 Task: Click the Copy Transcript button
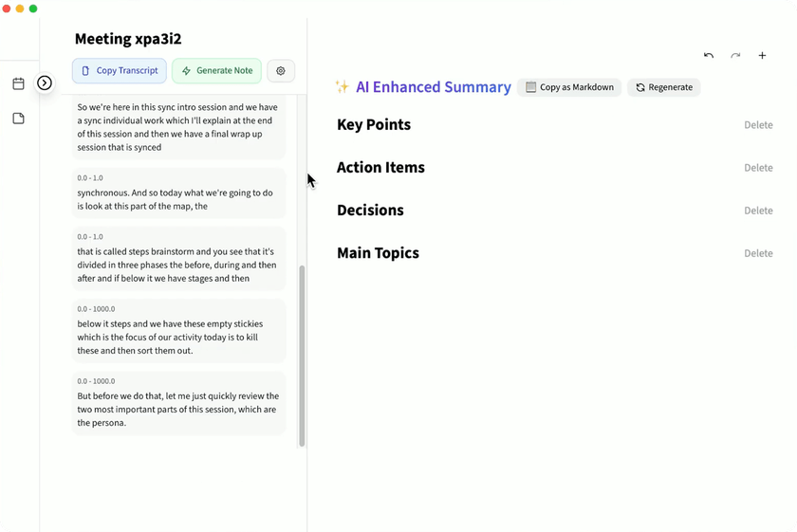[120, 71]
